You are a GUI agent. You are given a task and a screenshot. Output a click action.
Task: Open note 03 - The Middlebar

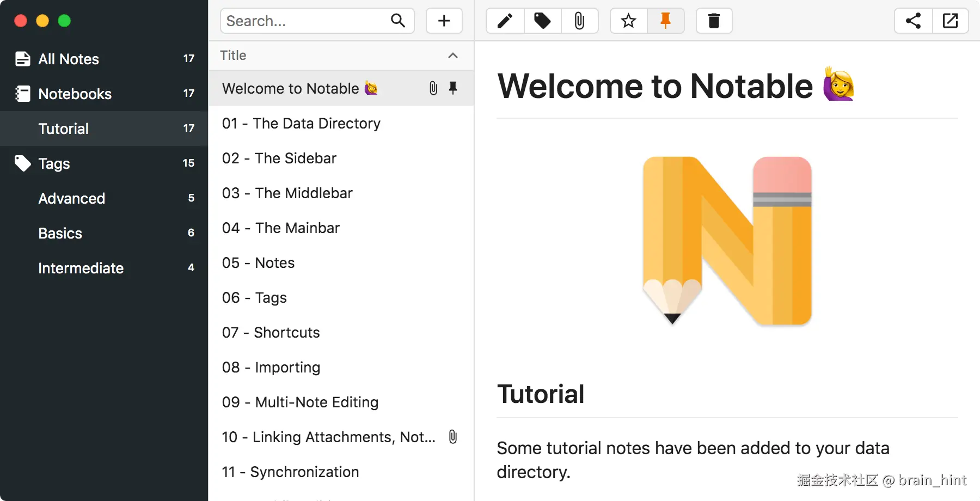click(x=341, y=193)
